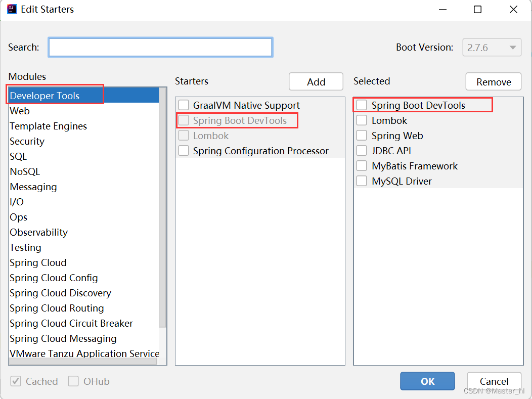Select the Web module

coord(83,111)
